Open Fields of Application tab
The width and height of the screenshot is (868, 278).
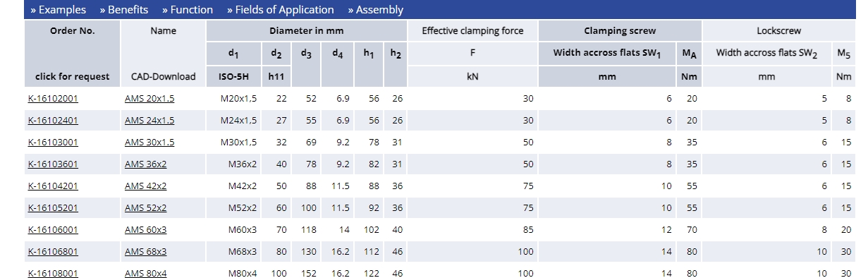click(281, 10)
